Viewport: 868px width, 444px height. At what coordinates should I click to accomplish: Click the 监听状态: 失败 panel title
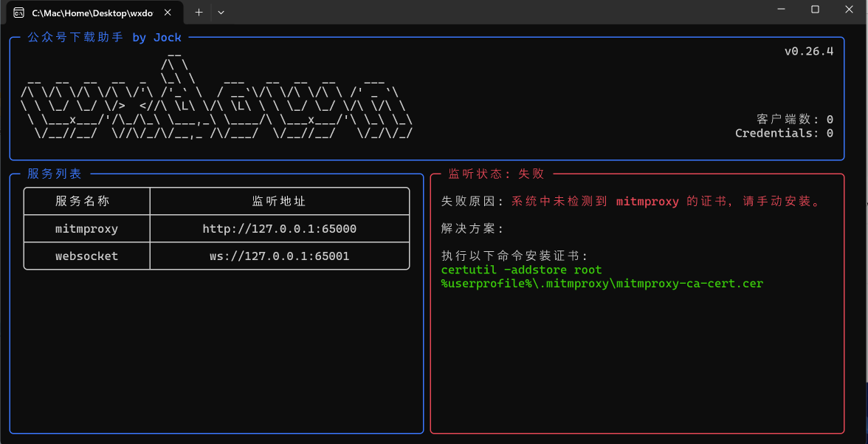point(496,174)
